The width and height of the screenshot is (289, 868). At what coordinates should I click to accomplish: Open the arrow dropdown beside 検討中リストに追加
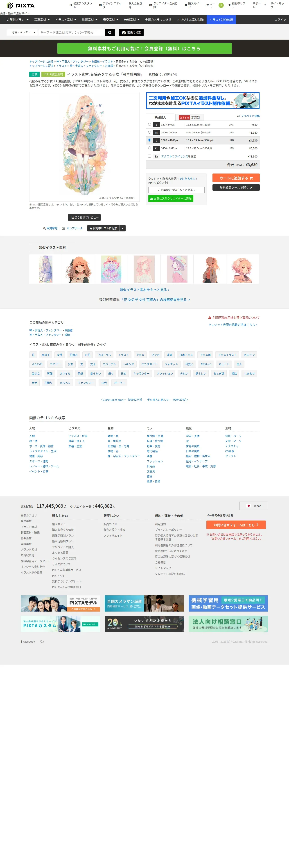pos(123,228)
